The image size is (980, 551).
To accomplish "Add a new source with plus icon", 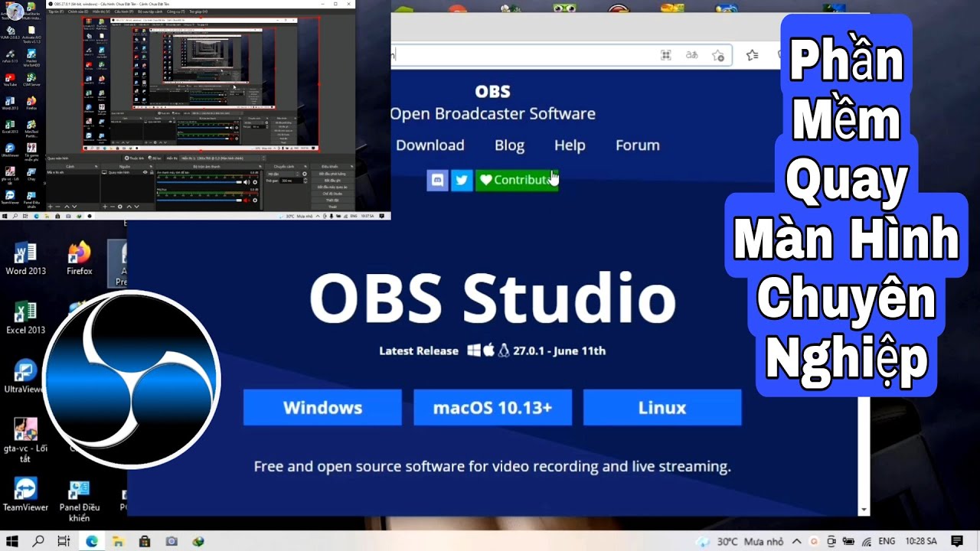I will [x=105, y=207].
